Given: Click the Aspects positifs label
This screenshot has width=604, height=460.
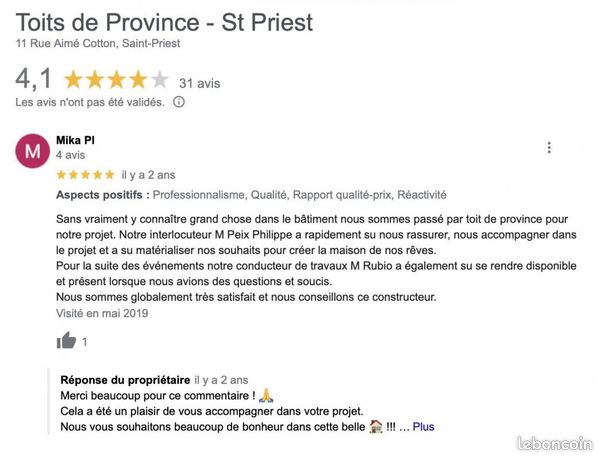Looking at the screenshot, I should coord(103,195).
